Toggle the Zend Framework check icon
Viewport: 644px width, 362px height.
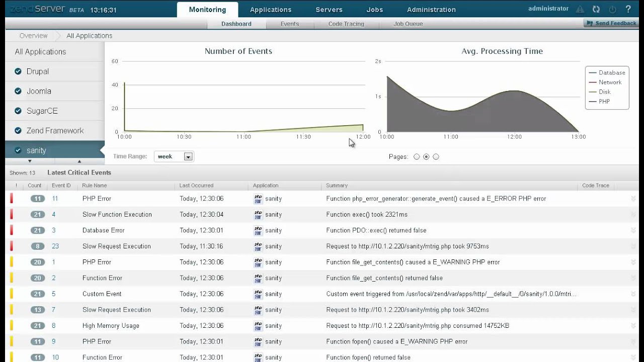pyautogui.click(x=18, y=130)
